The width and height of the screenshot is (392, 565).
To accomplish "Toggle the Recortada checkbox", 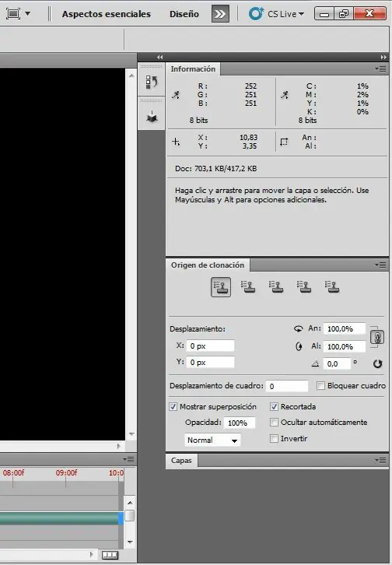I will 274,406.
